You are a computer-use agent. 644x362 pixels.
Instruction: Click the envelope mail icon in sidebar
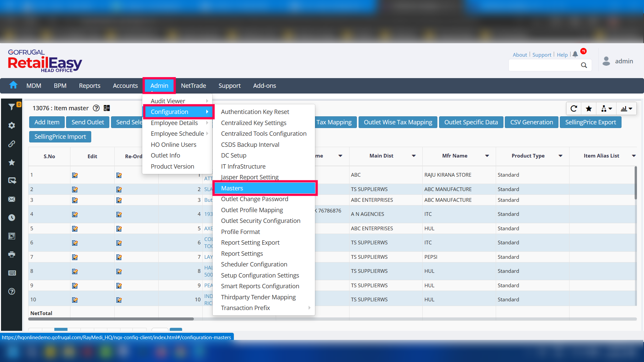click(12, 199)
